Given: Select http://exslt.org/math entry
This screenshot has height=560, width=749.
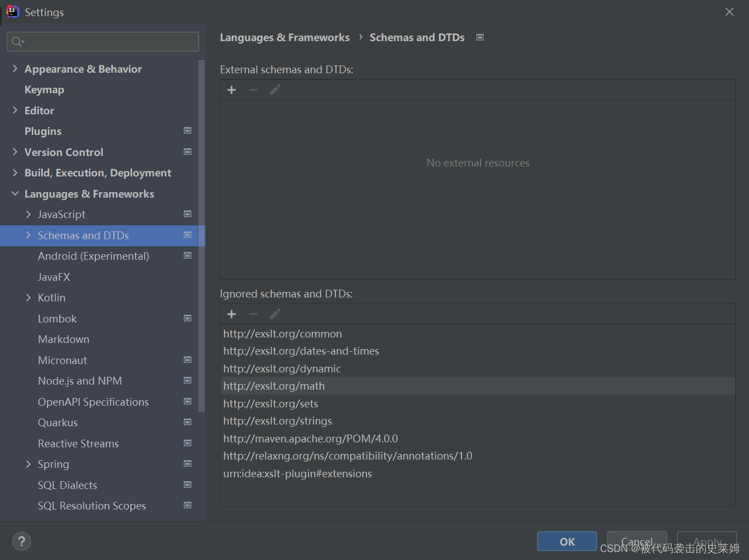Looking at the screenshot, I should (x=477, y=386).
